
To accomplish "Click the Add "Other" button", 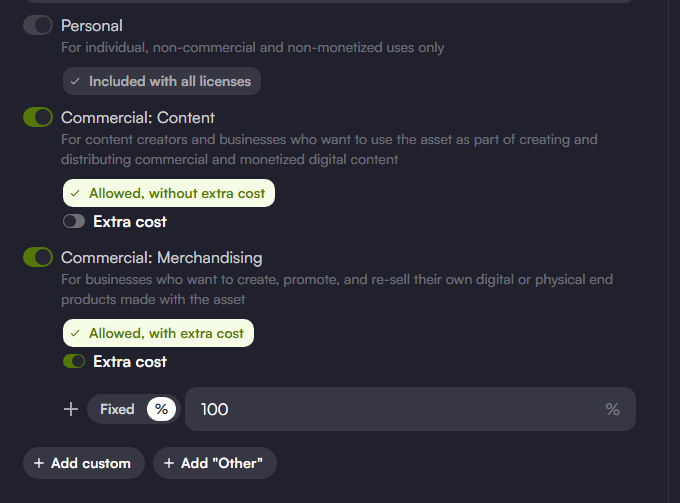I will [215, 463].
